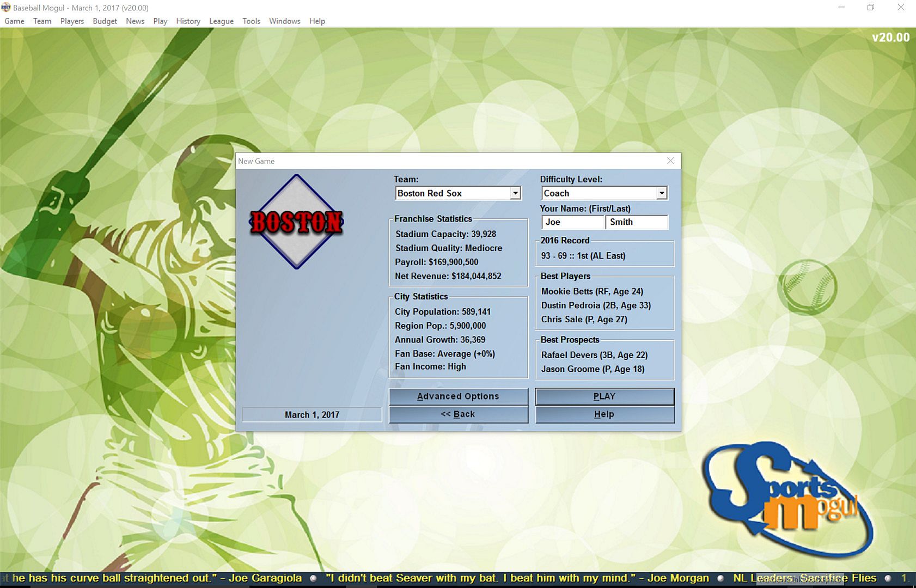
Task: Close the Baseball Mogul window
Action: coord(901,8)
